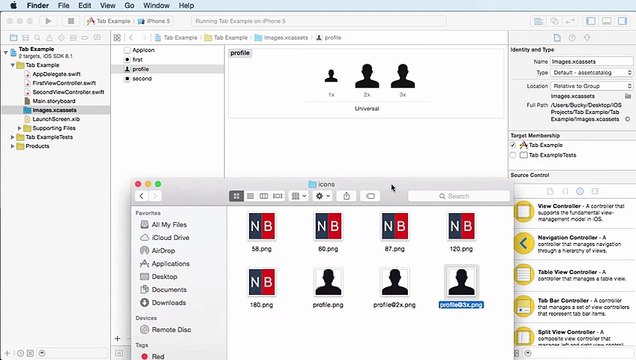The height and width of the screenshot is (360, 636).
Task: Select the 3x profile image slot
Action: [x=403, y=76]
